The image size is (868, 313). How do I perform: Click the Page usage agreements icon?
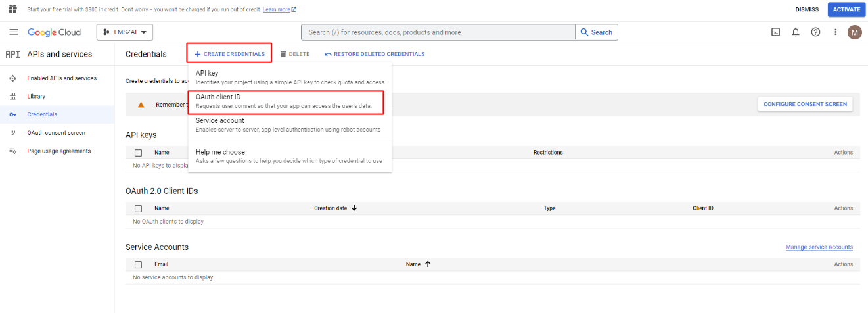coord(12,151)
